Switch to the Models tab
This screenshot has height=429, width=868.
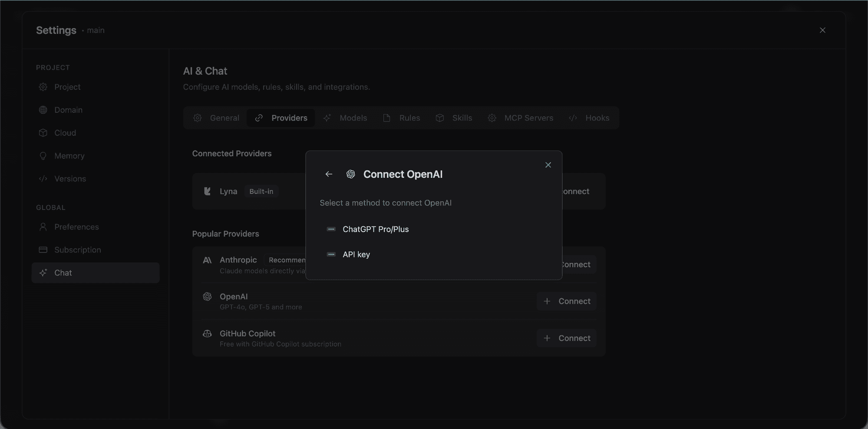click(x=353, y=118)
